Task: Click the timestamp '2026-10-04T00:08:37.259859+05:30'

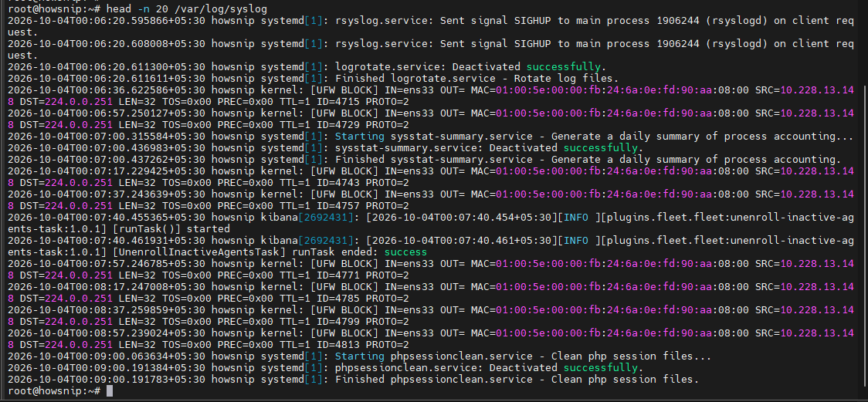Action: tap(107, 310)
